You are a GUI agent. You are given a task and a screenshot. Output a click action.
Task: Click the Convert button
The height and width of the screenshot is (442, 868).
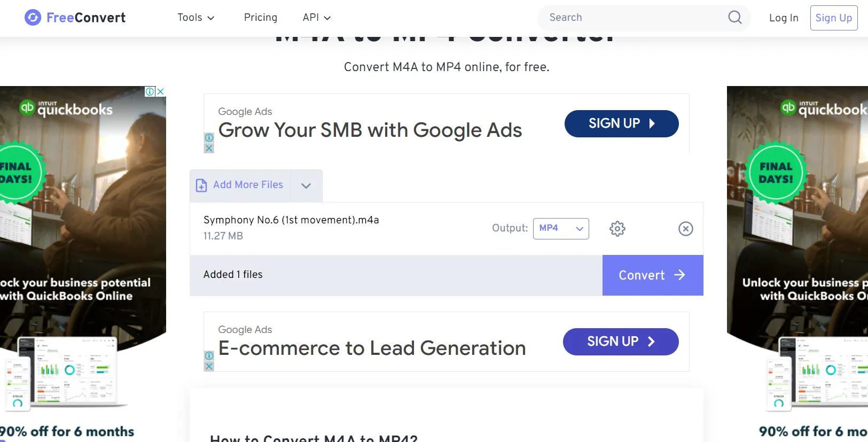tap(653, 275)
